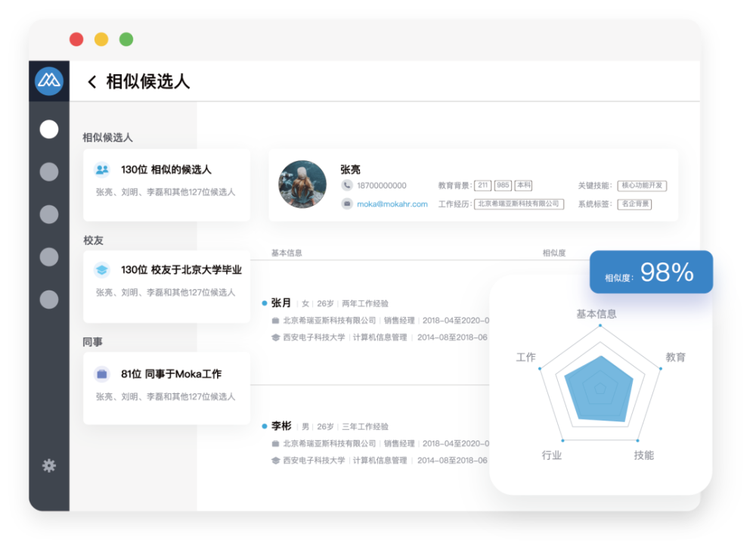This screenshot has height=553, width=756.
Task: Click the 98% similarity badge
Action: (651, 272)
